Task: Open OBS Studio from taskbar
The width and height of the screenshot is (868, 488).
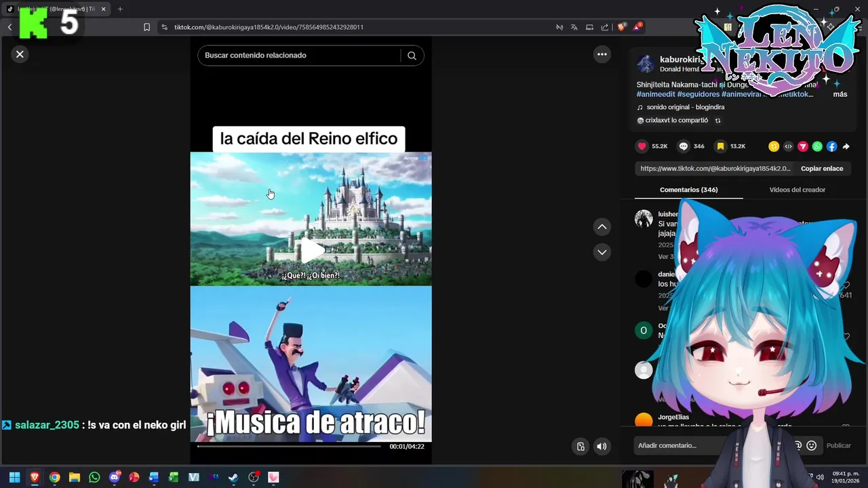Action: (x=254, y=477)
